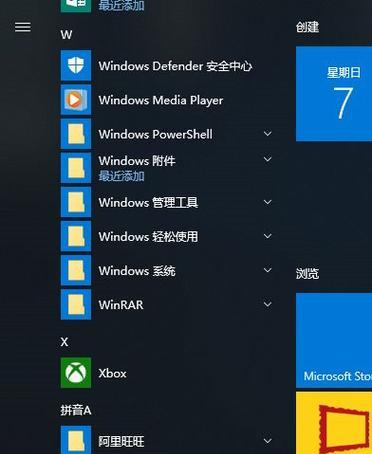
Task: Jump via letter W section header
Action: pos(66,35)
